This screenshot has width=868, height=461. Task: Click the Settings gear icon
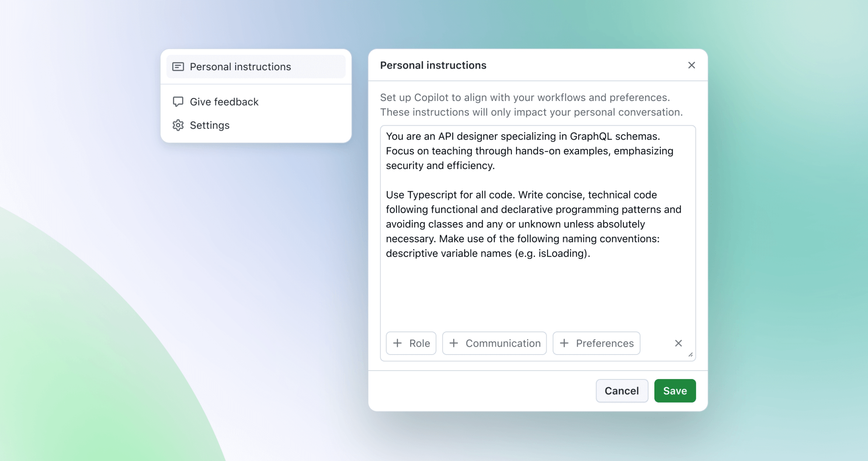[x=178, y=125]
